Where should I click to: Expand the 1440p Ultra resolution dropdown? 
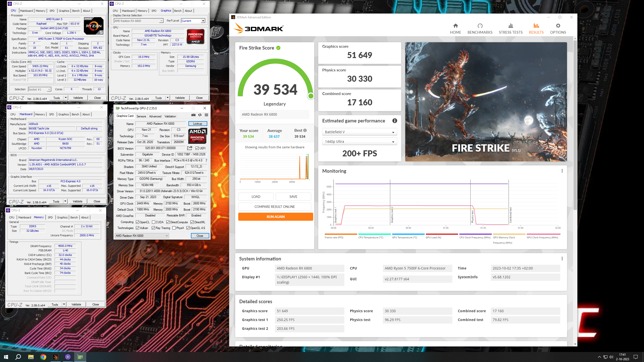pos(359,142)
